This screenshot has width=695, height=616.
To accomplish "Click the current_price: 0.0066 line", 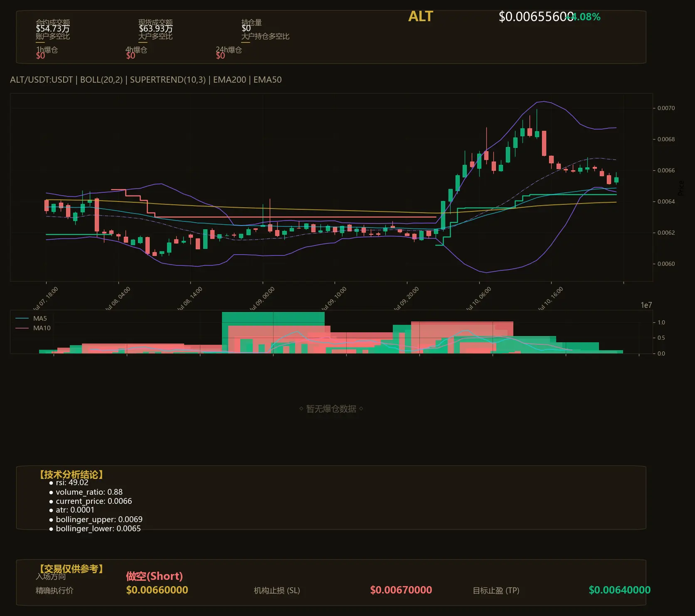I will pos(94,501).
